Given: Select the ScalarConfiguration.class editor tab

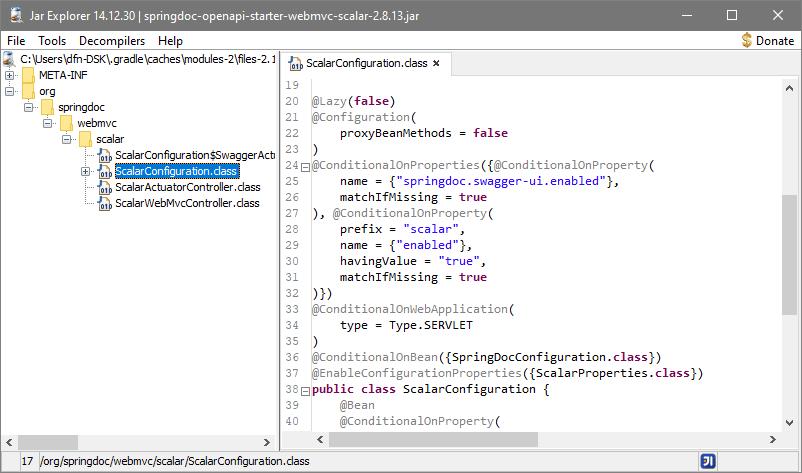Looking at the screenshot, I should point(366,63).
